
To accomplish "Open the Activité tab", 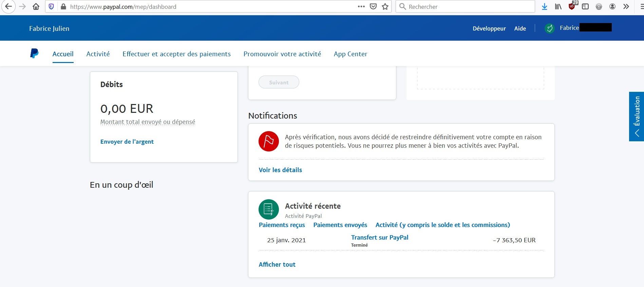I will point(98,54).
